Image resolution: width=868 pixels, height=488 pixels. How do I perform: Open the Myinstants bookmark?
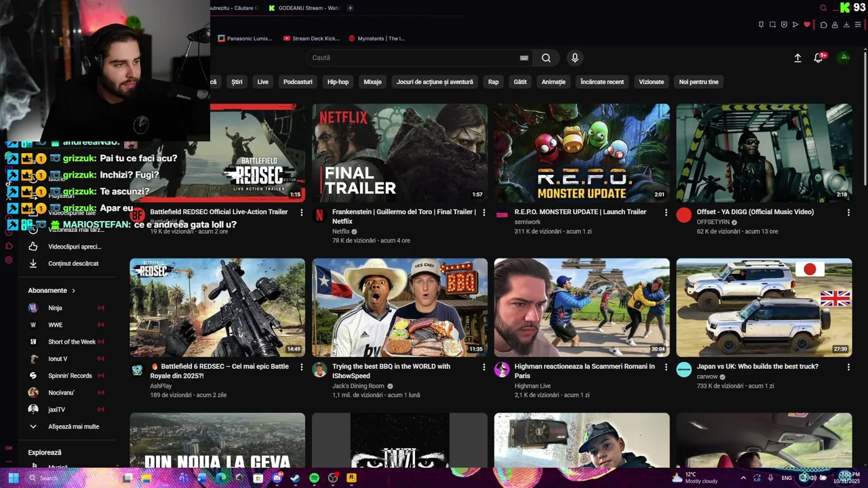click(376, 39)
